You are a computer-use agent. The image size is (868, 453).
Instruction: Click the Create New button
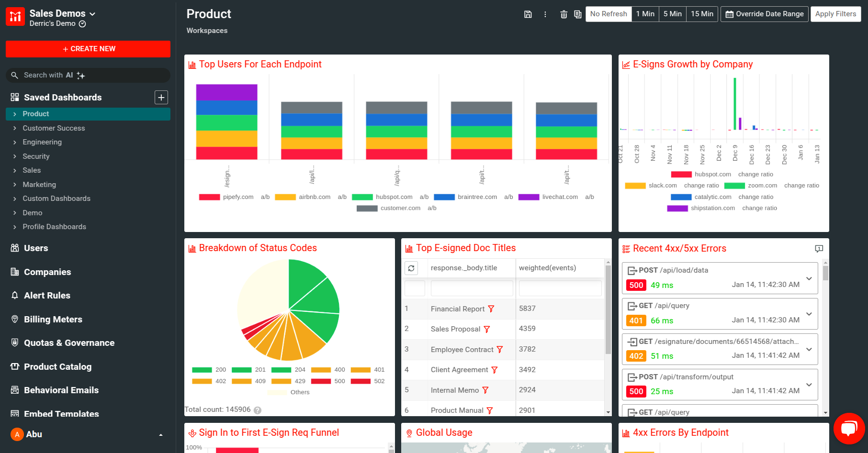tap(88, 49)
